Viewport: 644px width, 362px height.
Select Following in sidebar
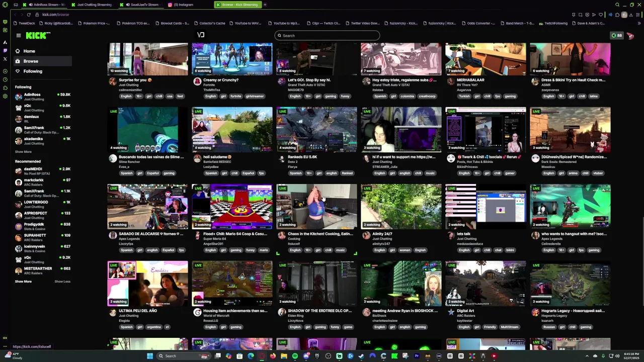(x=42, y=71)
